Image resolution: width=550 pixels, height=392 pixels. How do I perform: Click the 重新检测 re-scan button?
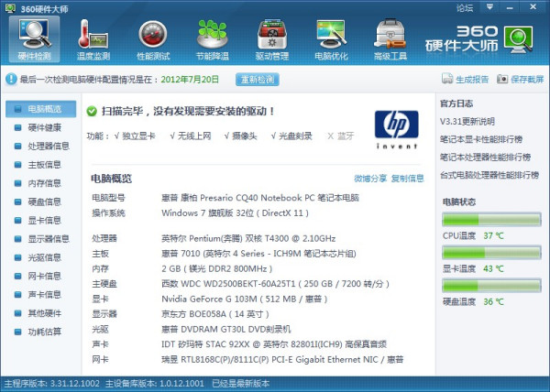point(257,80)
